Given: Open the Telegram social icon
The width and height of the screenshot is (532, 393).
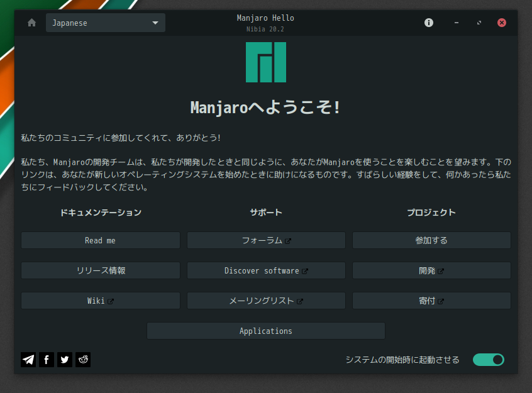Looking at the screenshot, I should point(28,360).
